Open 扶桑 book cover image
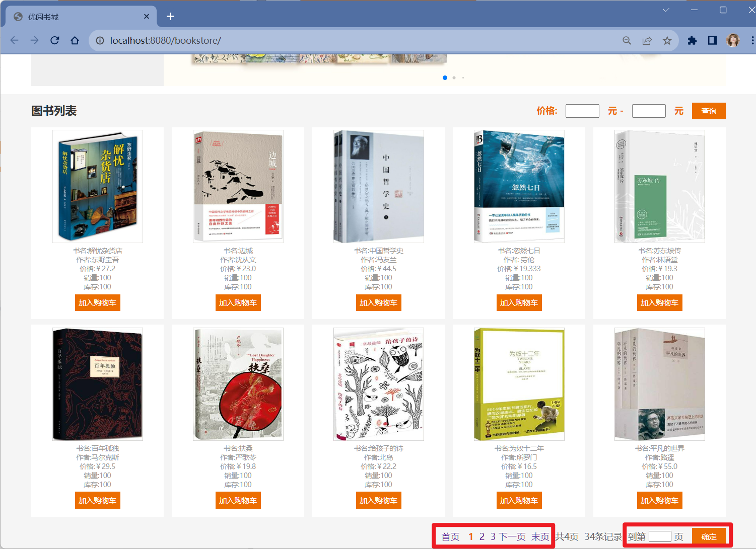The width and height of the screenshot is (756, 549). [238, 384]
